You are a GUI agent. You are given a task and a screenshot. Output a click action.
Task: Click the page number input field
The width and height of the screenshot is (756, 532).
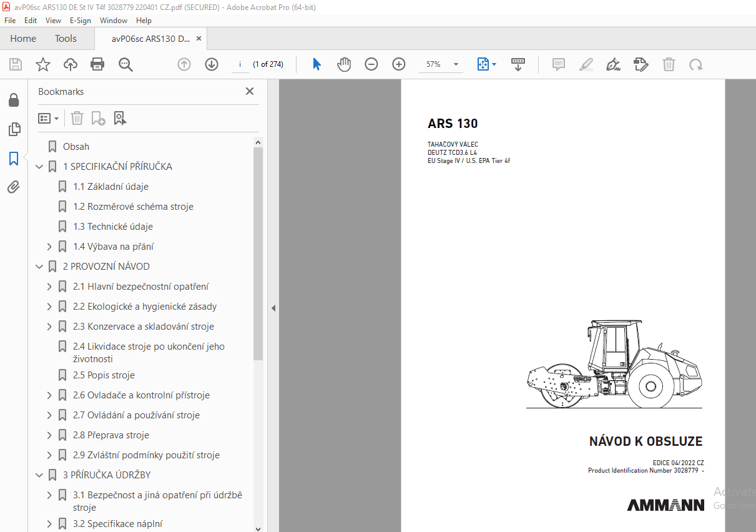(240, 64)
